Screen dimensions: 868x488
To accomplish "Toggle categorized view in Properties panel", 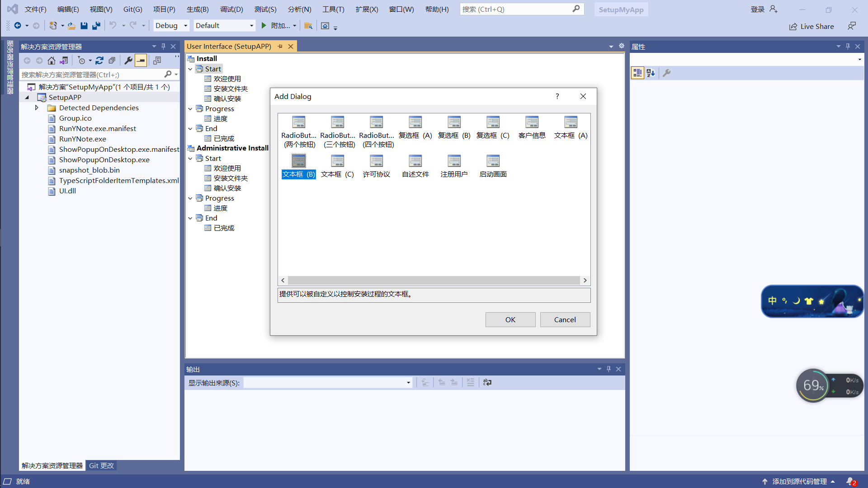I will tap(637, 73).
